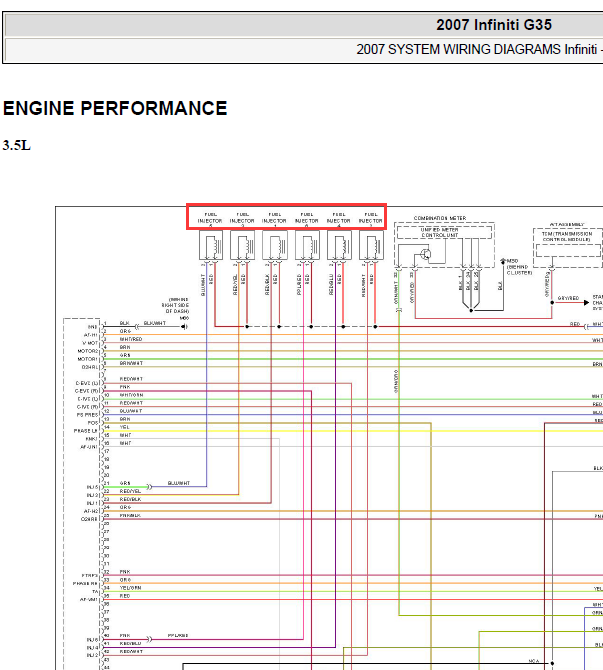Image resolution: width=603 pixels, height=670 pixels.
Task: Click the transistor symbol in Combination Meter
Action: click(x=426, y=254)
